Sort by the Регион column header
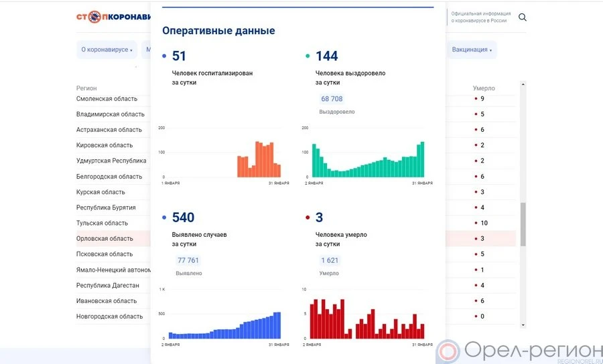Image resolution: width=603 pixels, height=364 pixels. [86, 88]
